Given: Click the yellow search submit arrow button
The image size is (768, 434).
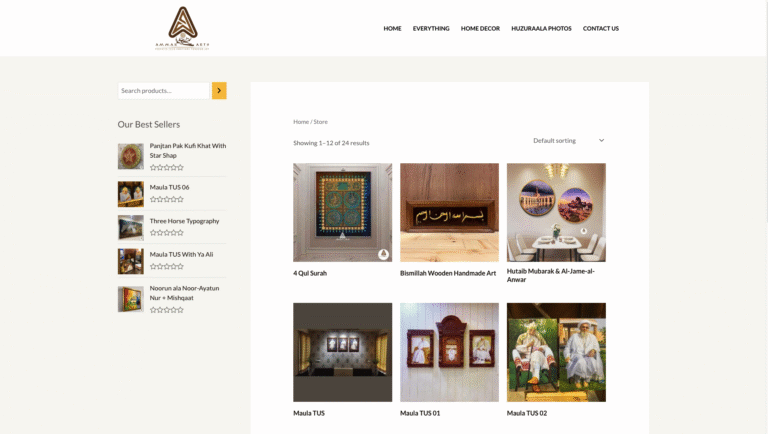Looking at the screenshot, I should pos(219,91).
